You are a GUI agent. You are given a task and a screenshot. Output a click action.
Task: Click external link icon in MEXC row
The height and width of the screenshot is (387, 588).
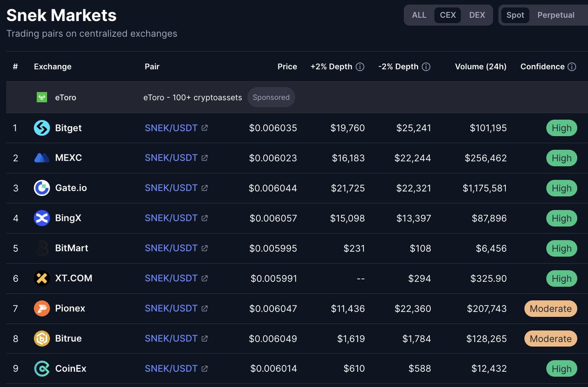(x=204, y=158)
